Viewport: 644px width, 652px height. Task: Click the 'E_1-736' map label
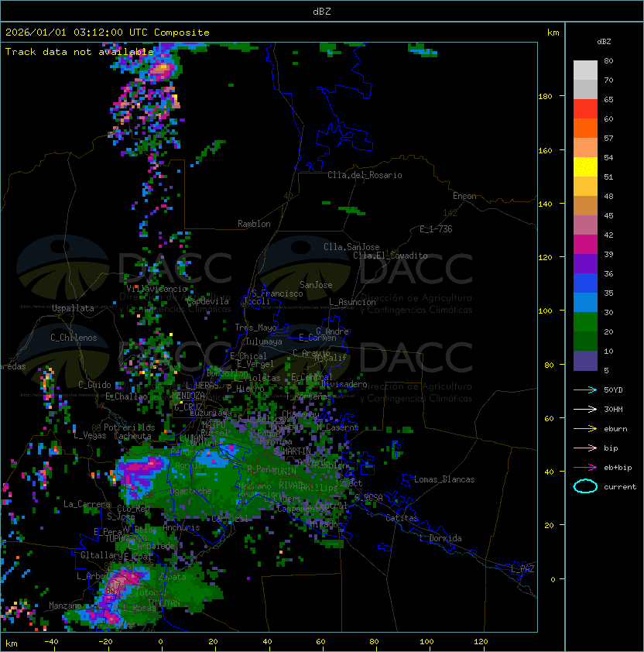436,229
